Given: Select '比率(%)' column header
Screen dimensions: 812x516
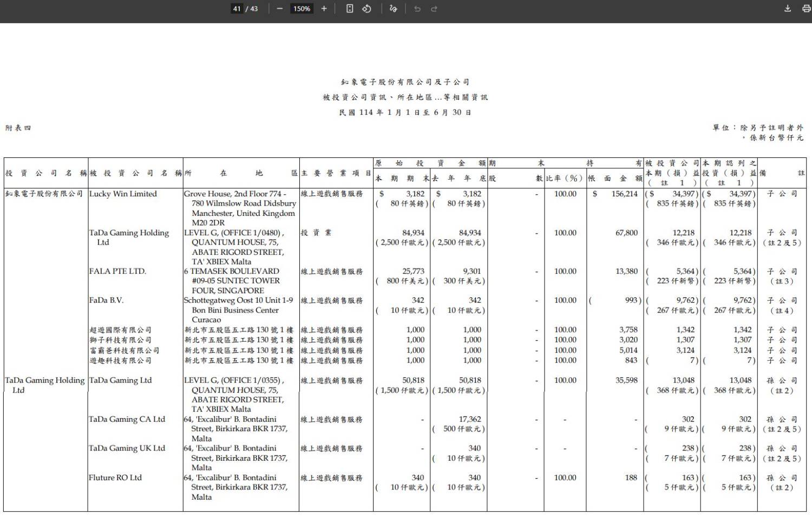Looking at the screenshot, I should [565, 178].
